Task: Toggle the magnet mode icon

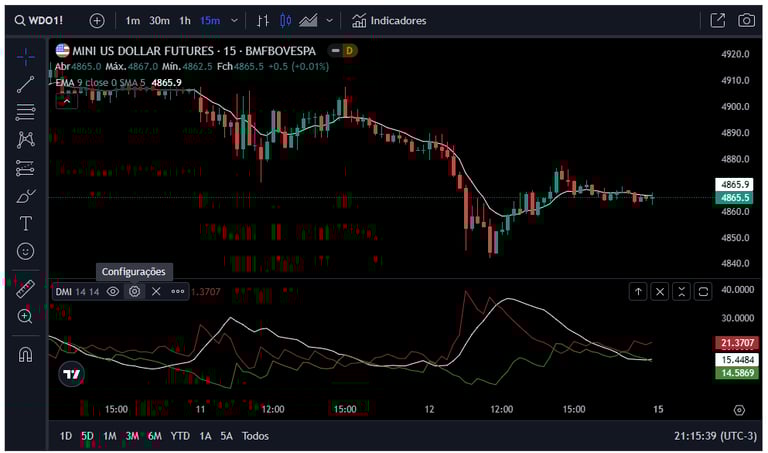Action: [x=25, y=354]
